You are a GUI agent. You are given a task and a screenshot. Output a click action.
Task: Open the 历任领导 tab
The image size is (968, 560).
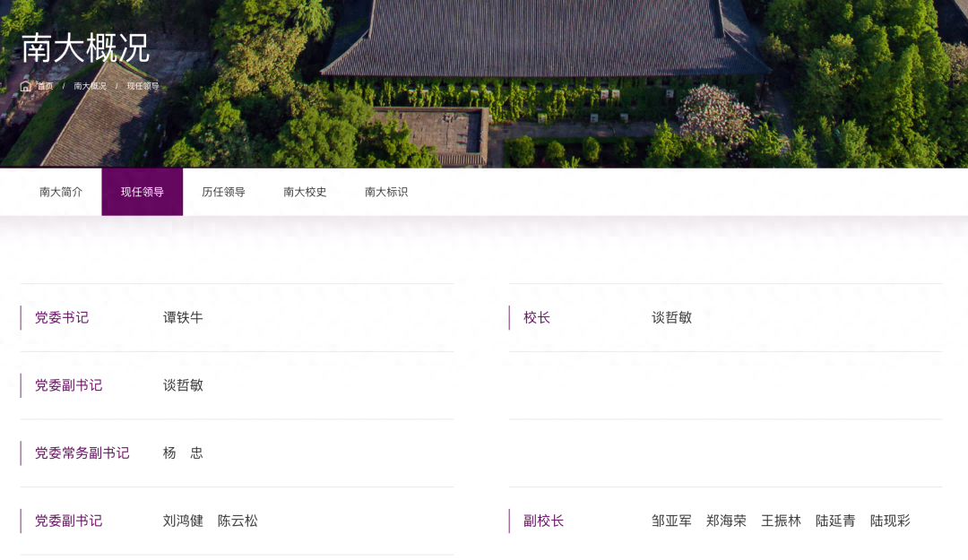(223, 192)
